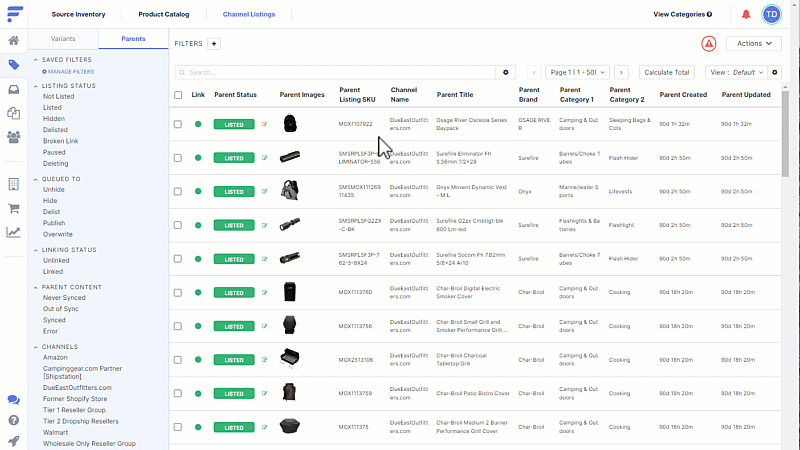The width and height of the screenshot is (800, 450).
Task: Select checkbox for Surefire G2zx row
Action: [178, 225]
